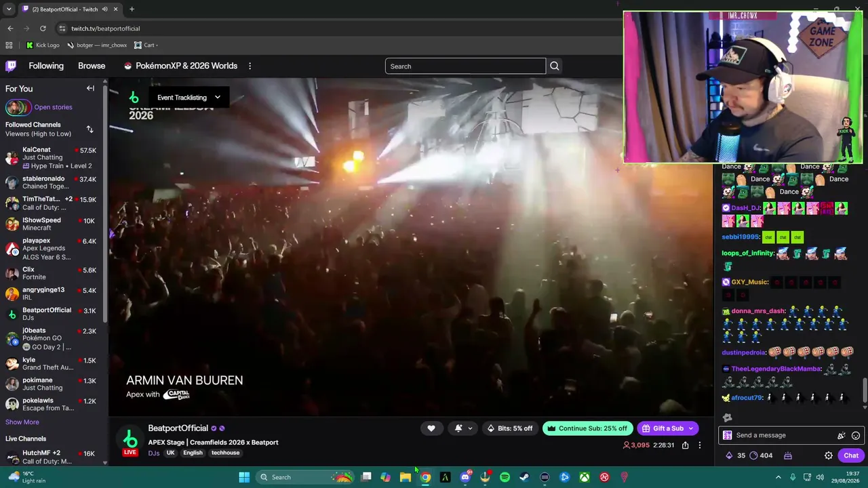Screen dimensions: 868x488
Task: Open stories link
Action: tap(53, 107)
